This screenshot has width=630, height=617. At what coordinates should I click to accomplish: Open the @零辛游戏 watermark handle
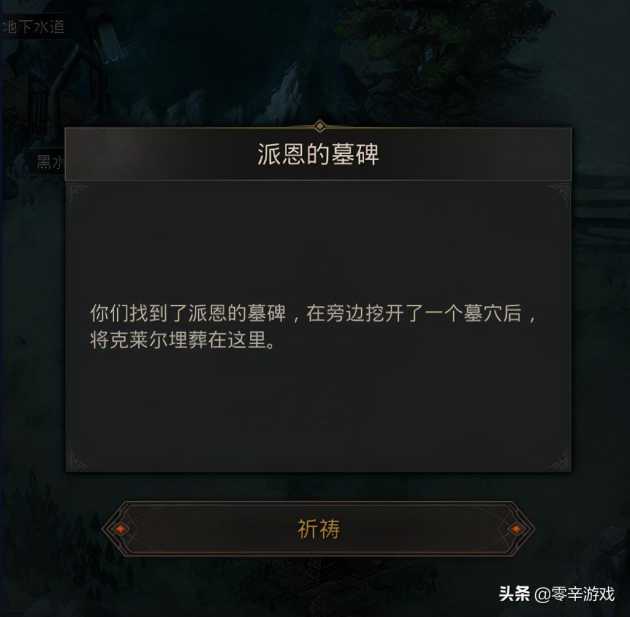pos(575,594)
